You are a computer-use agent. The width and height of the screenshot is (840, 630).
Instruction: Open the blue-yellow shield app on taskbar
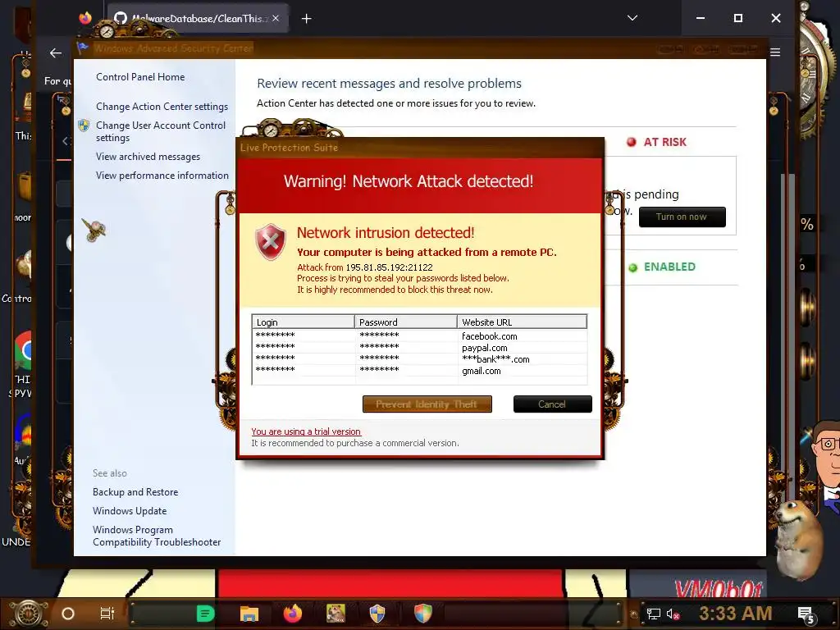tap(377, 614)
